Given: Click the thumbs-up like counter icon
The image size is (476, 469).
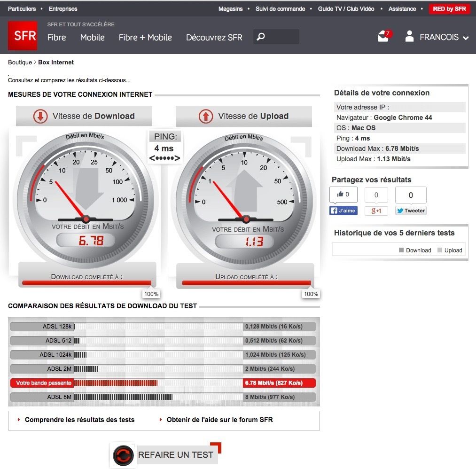Looking at the screenshot, I should 343,194.
